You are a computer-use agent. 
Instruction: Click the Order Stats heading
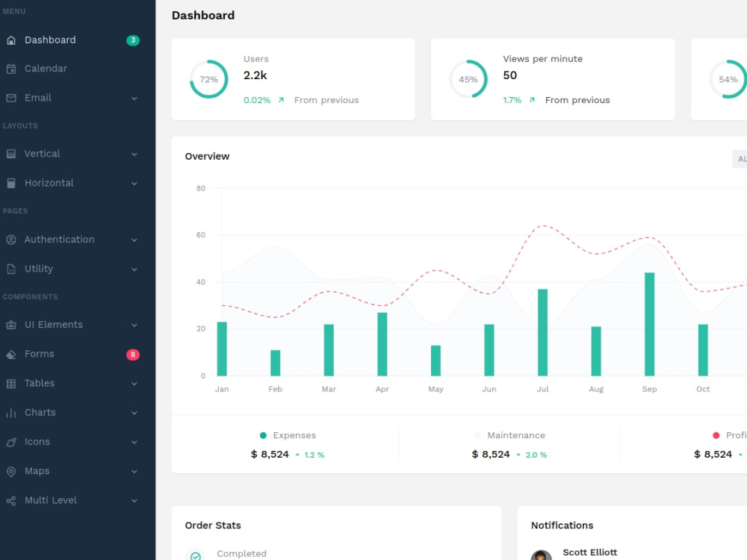coord(213,526)
